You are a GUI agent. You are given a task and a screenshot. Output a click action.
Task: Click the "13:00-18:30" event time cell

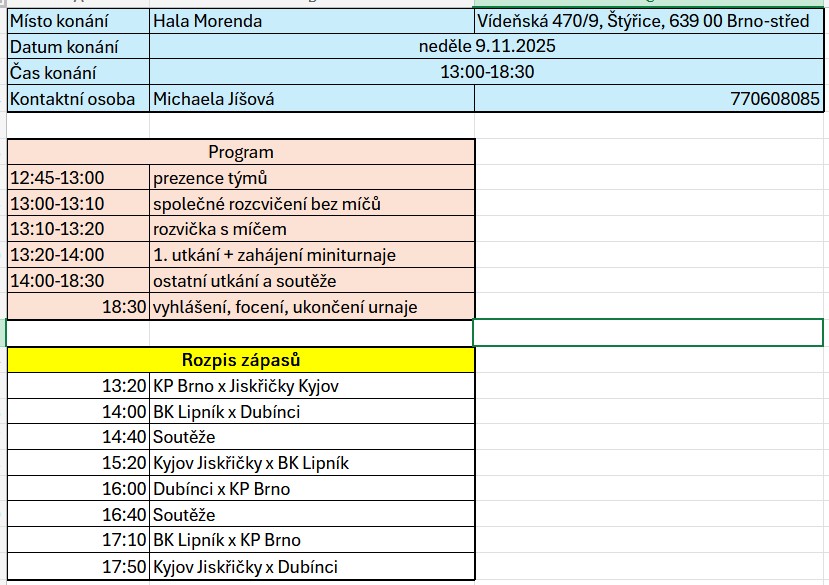(487, 72)
